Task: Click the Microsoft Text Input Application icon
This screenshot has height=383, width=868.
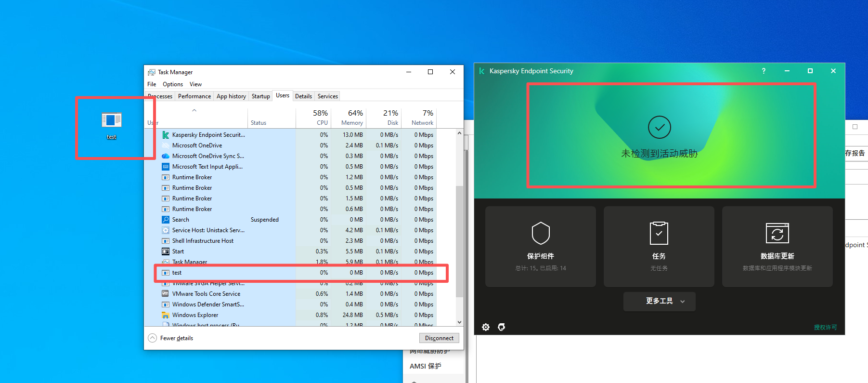Action: pyautogui.click(x=166, y=167)
